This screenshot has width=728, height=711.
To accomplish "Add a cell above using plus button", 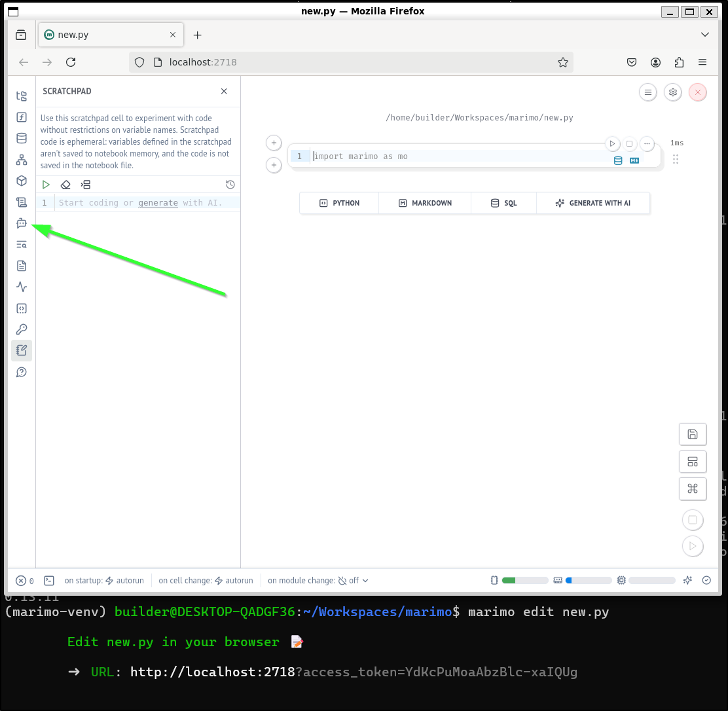I will 274,143.
